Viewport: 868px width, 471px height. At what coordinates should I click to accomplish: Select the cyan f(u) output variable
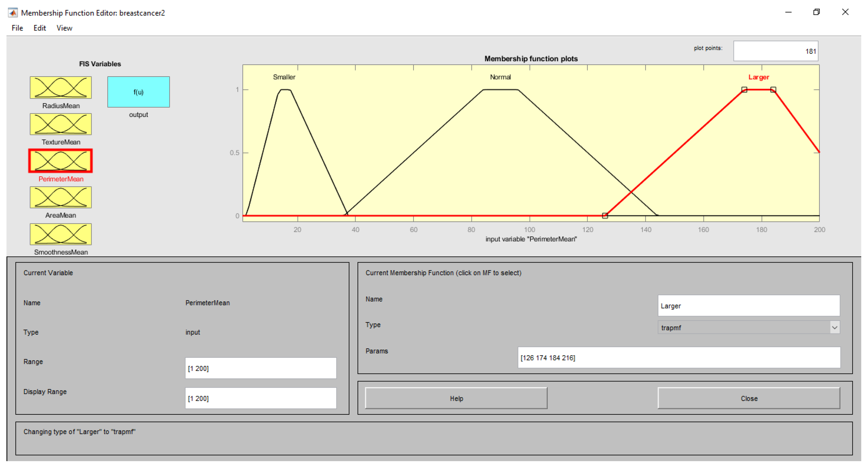(139, 92)
